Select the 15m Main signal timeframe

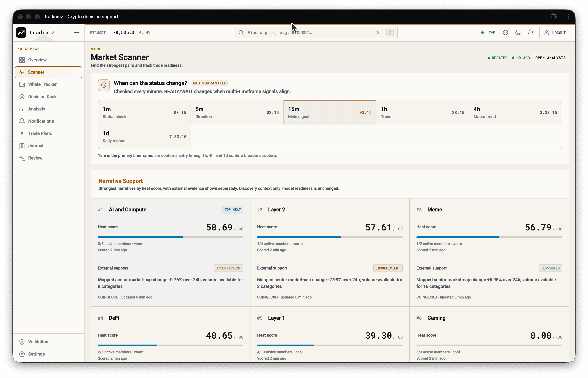[x=330, y=112]
